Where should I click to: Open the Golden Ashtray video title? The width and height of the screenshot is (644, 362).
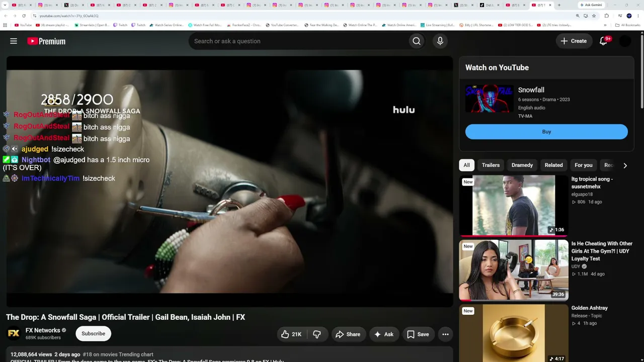click(x=590, y=308)
